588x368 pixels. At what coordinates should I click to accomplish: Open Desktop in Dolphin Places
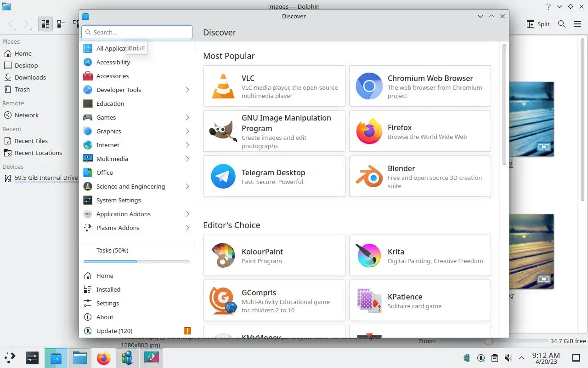(39, 65)
